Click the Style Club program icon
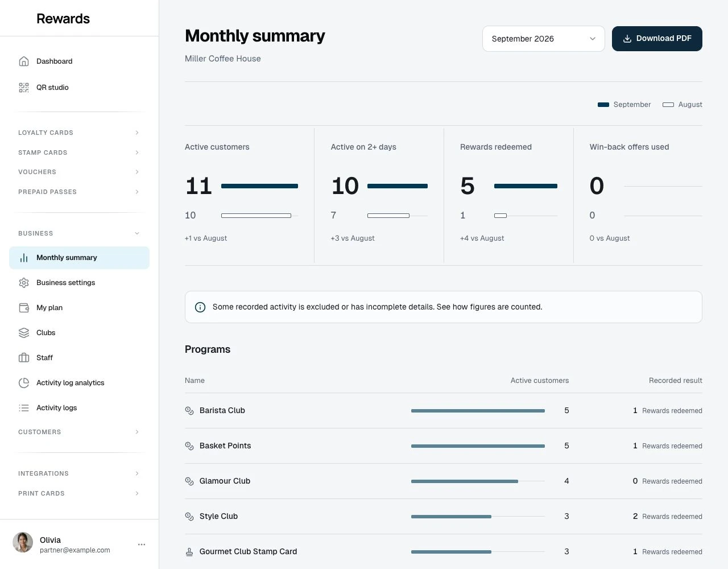The width and height of the screenshot is (728, 569). click(189, 517)
